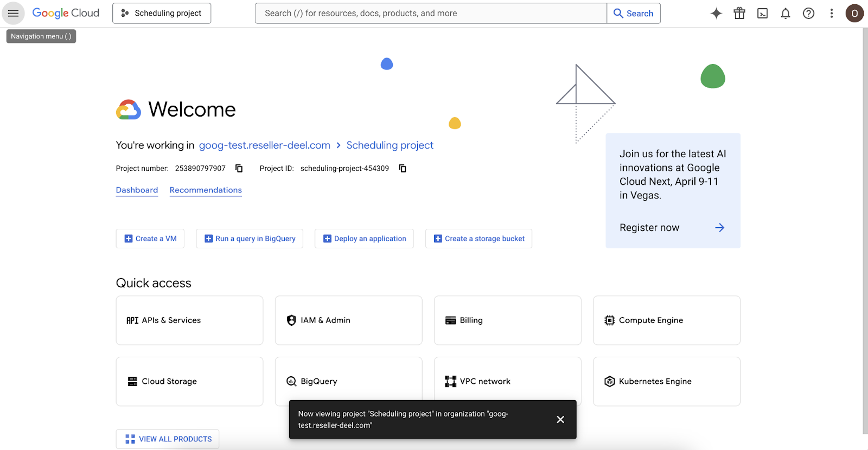Open Cloud Storage card
The height and width of the screenshot is (450, 868).
tap(189, 381)
